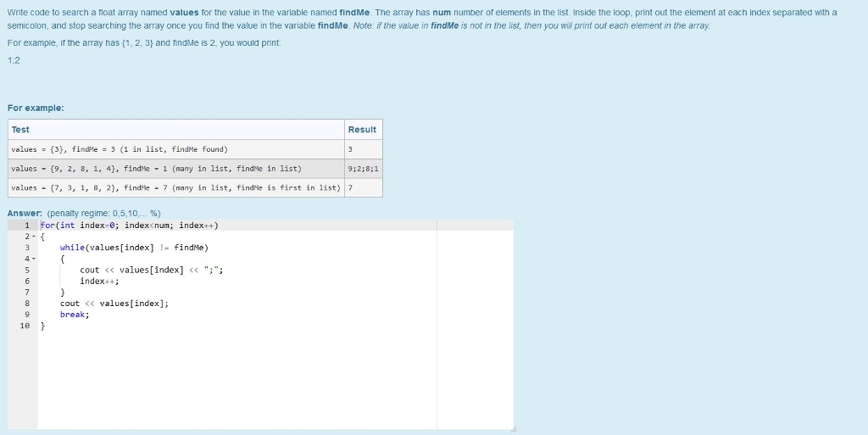Click the index++ statement on line 6
This screenshot has height=435, width=868.
point(99,282)
